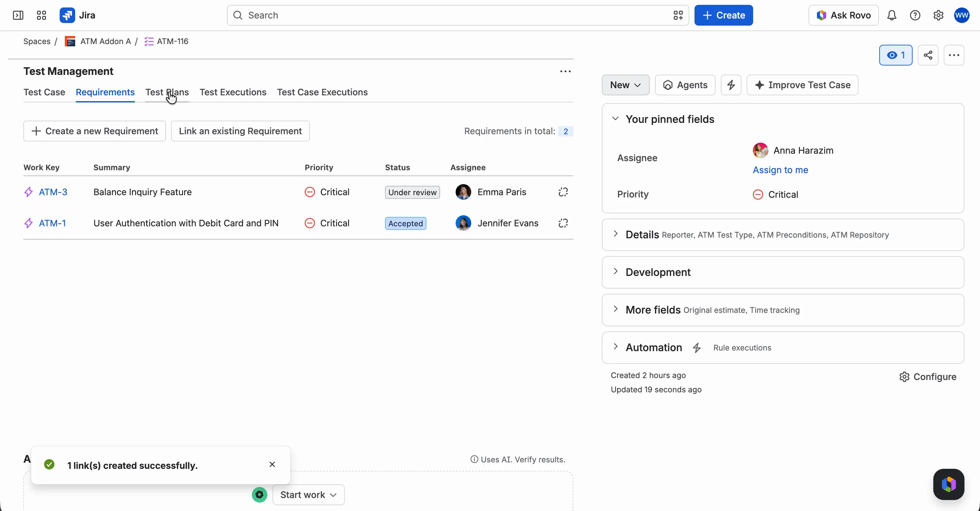Screen dimensions: 980x511
Task: Click Link an existing Requirement button
Action: 240,131
